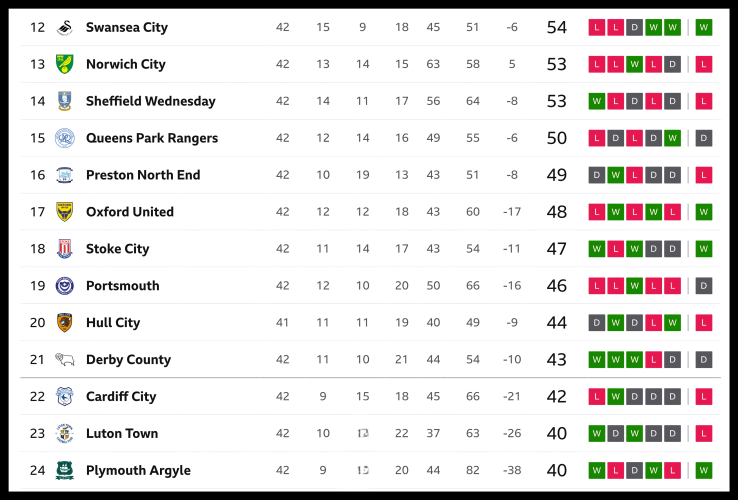This screenshot has height=500, width=738.
Task: Click the Cardiff City bluebird crest
Action: point(65,397)
